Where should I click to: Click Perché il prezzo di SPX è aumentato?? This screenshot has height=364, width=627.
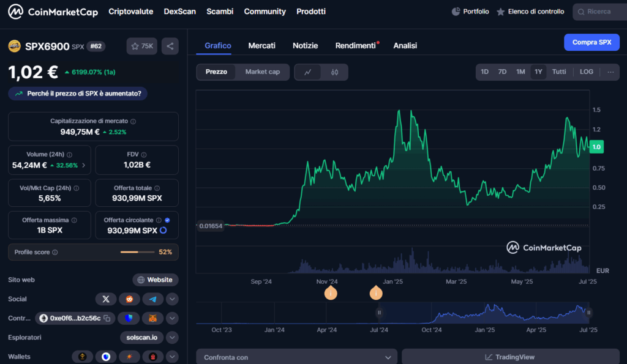pos(78,94)
